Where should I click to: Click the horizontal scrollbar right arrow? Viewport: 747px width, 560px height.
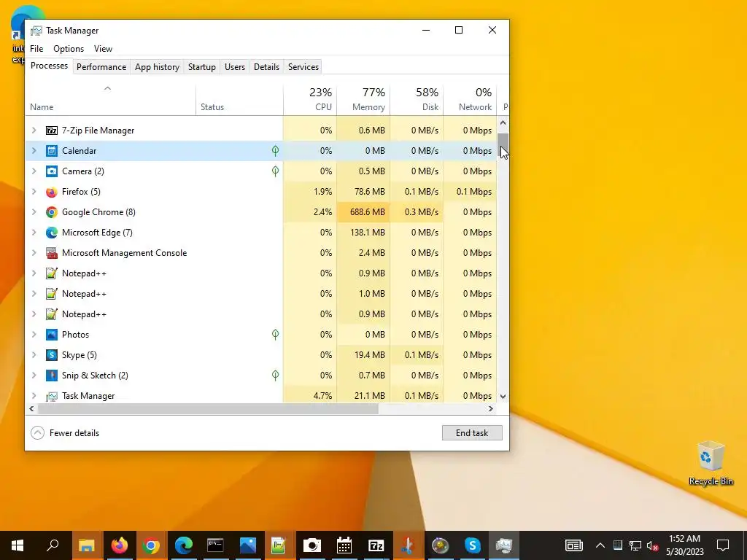tap(491, 408)
